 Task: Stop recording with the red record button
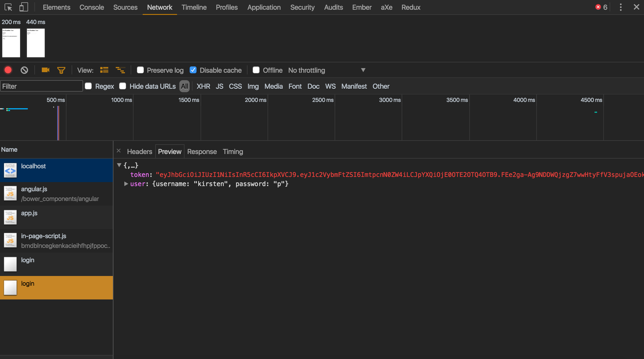pos(8,70)
